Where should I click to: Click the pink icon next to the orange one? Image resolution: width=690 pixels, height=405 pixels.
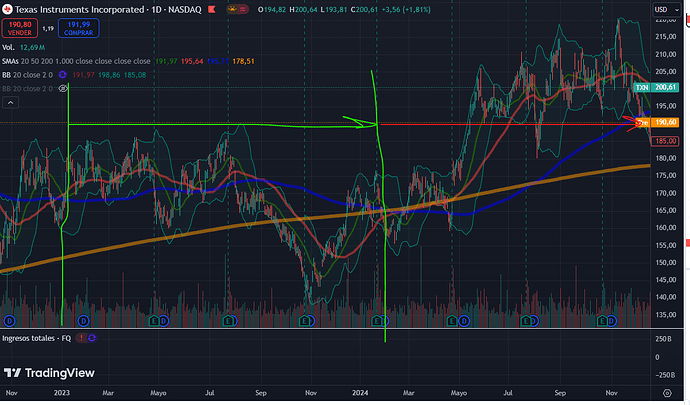[242, 9]
